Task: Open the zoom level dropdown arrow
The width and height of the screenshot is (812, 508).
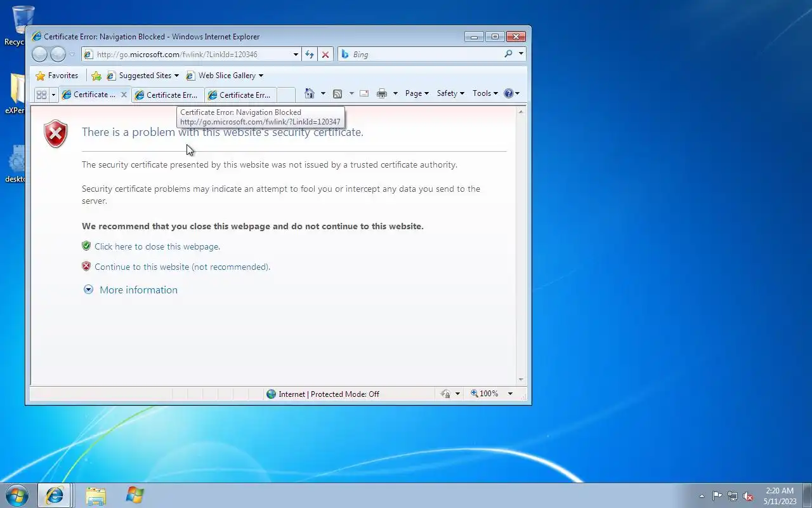Action: (x=510, y=394)
